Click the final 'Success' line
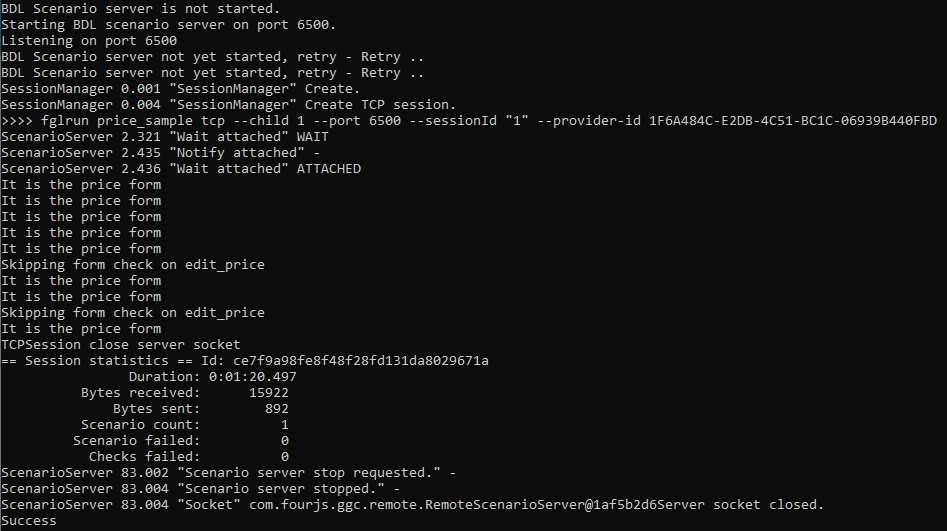Viewport: 947px width, 531px height. [x=29, y=521]
